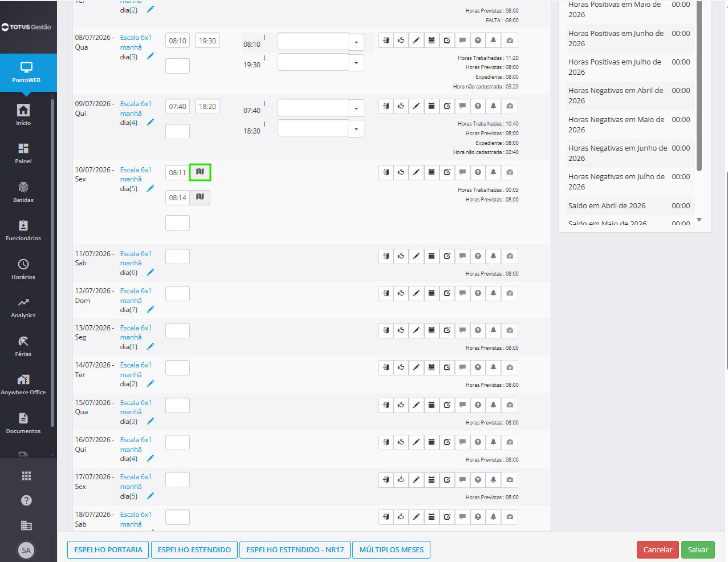The width and height of the screenshot is (728, 562).
Task: Click the calendar icon on 09/07/2026 row
Action: click(432, 106)
